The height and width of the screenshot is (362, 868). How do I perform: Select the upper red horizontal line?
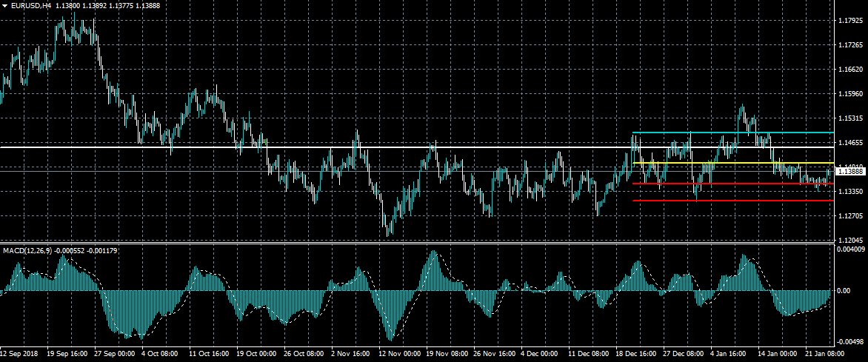[741, 184]
